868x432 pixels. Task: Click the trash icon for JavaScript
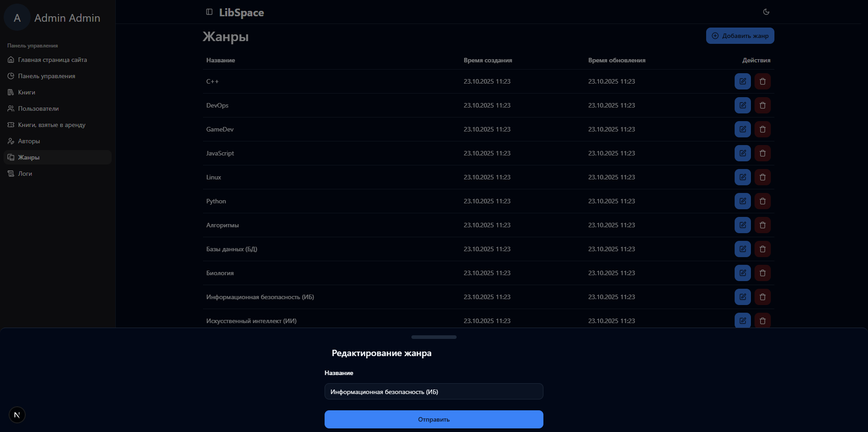point(762,153)
